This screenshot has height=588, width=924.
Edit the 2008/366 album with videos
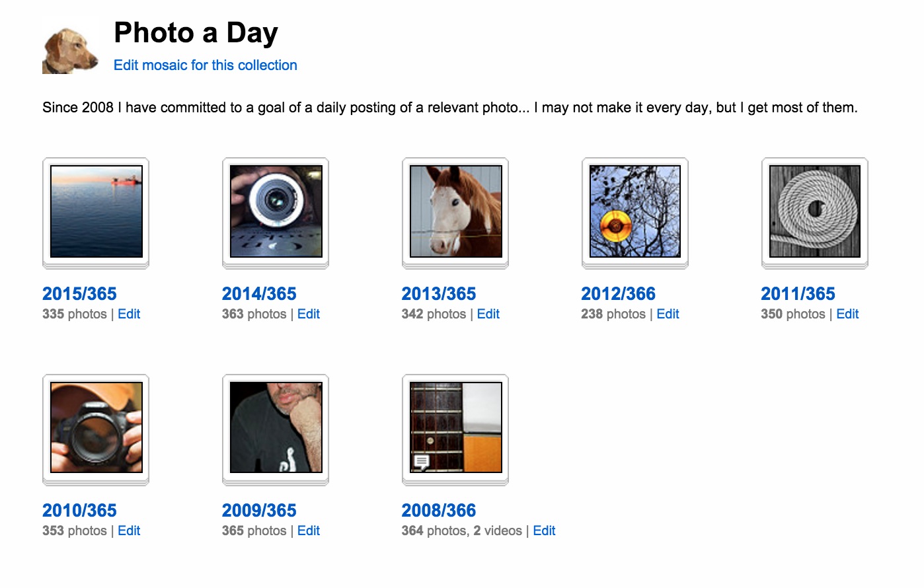tap(544, 531)
